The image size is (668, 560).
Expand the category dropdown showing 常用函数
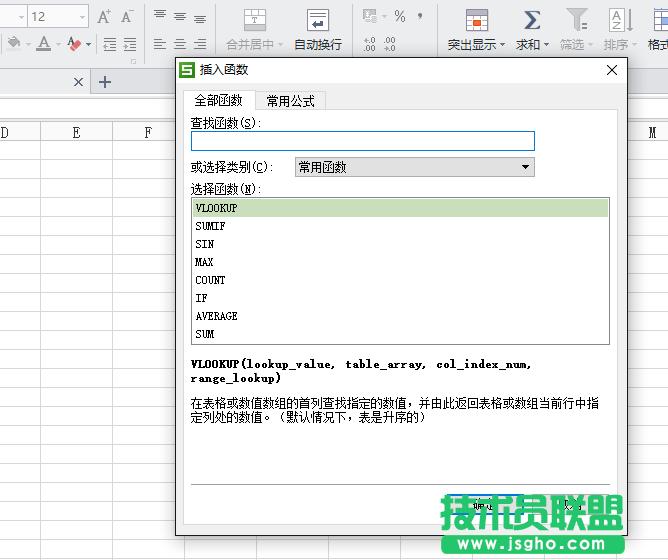click(x=525, y=167)
